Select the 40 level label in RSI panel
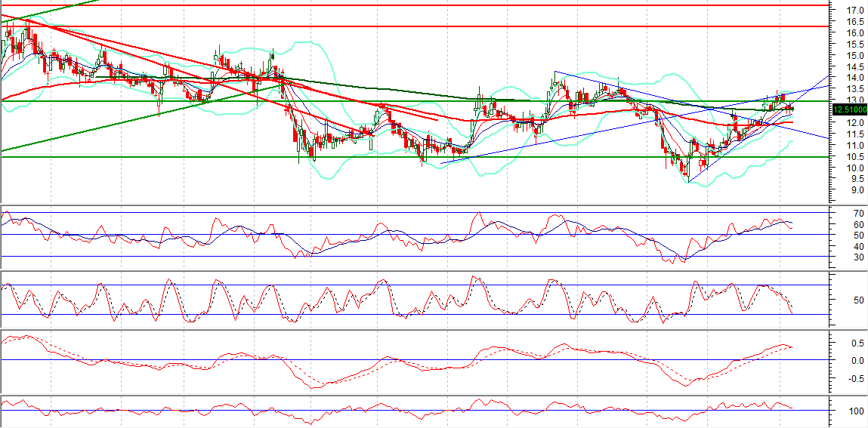This screenshot has width=868, height=428. [859, 247]
